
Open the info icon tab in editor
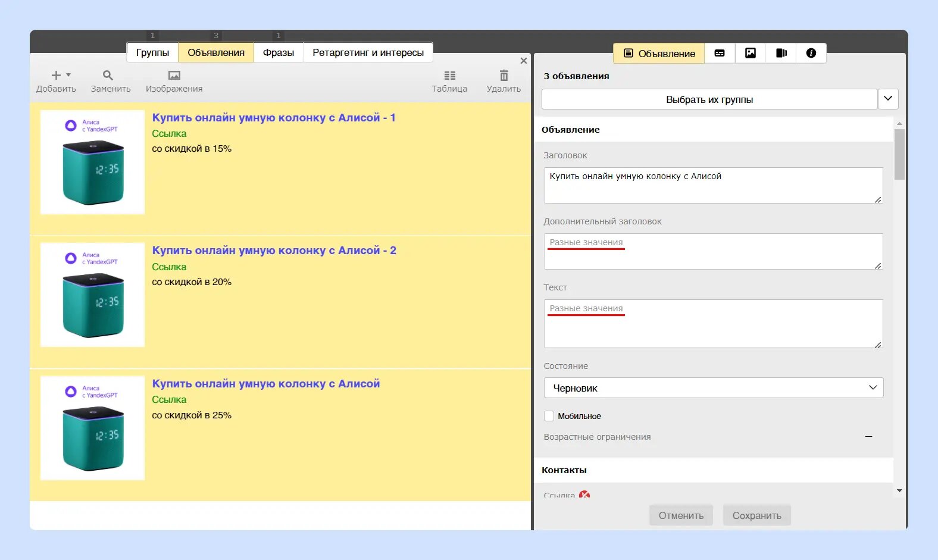[811, 53]
